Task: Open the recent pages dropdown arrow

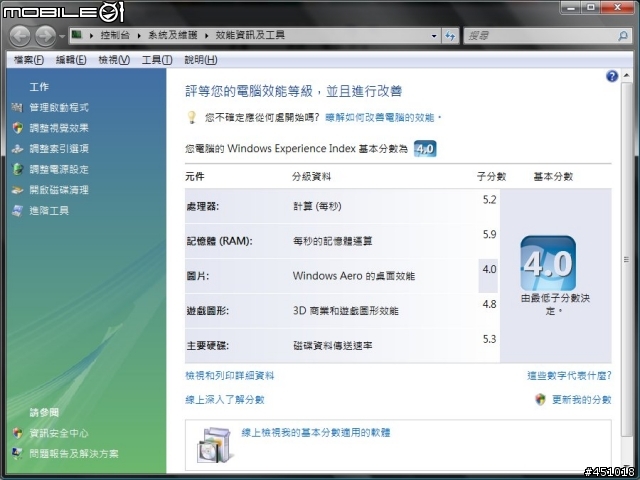Action: 62,36
